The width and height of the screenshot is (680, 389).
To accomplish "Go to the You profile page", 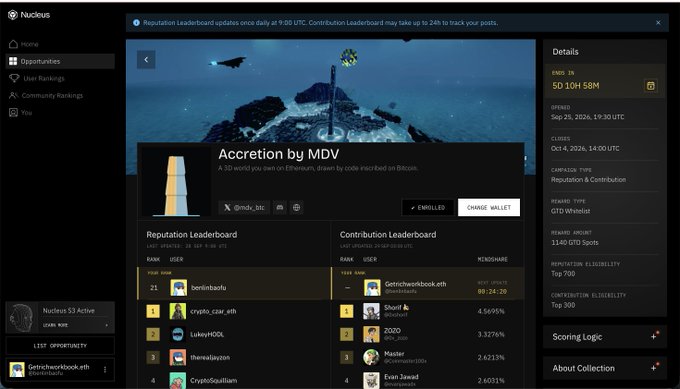I will (60, 112).
